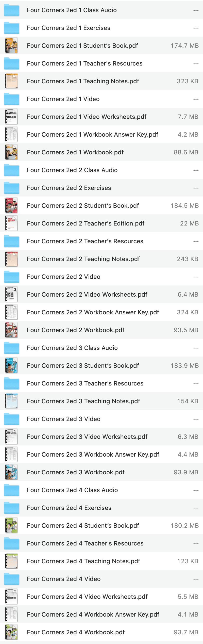
Task: Select Four Corners 2ed 3 Video Worksheets.pdf
Action: pos(87,437)
